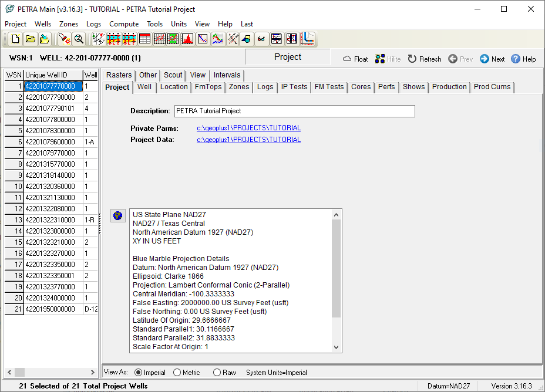Open Help using the question mark icon
This screenshot has height=392, width=545.
coord(523,59)
